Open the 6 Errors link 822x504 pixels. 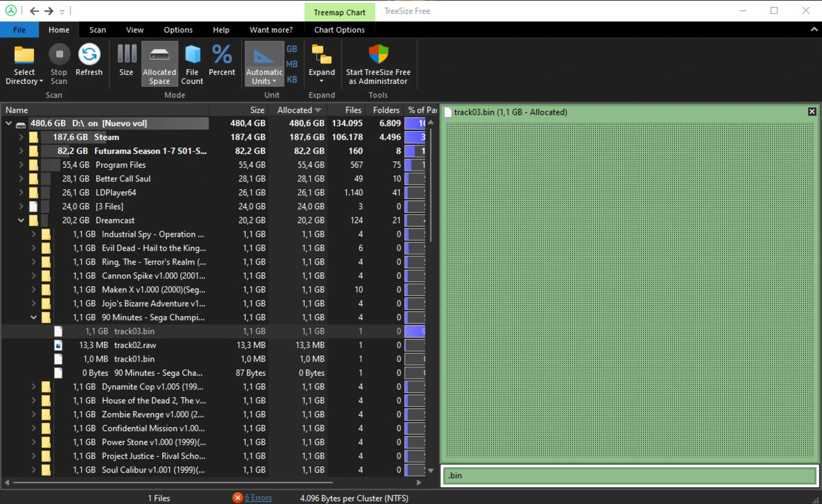pyautogui.click(x=258, y=498)
